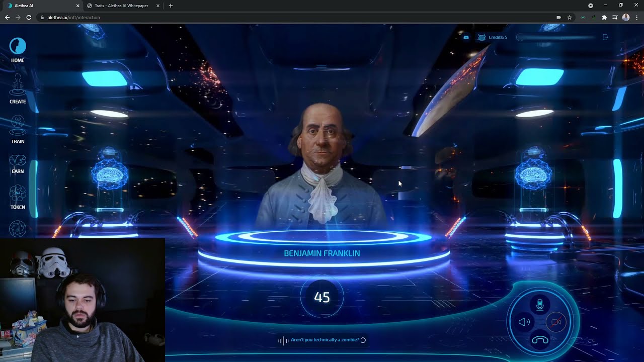Close the Traits Whitepaper tab

pos(158,6)
